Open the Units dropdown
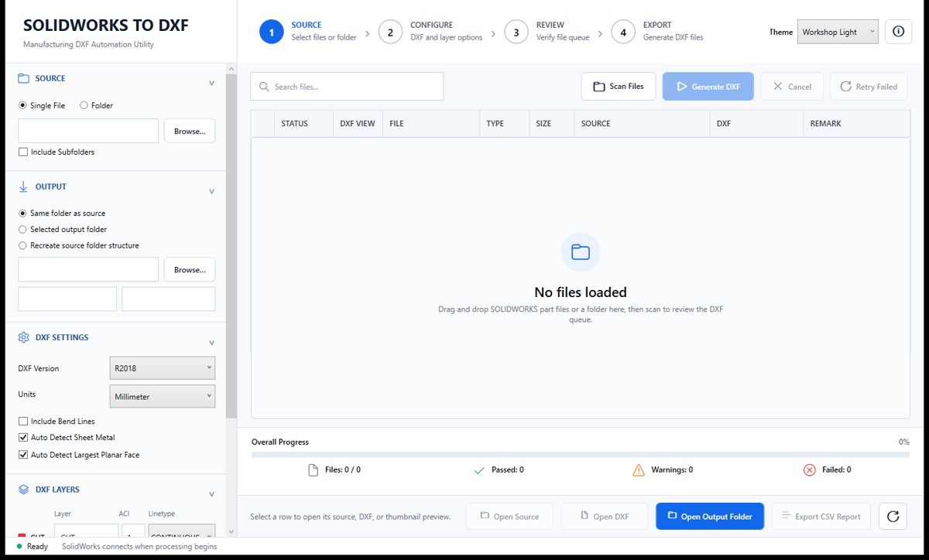This screenshot has height=560, width=929. point(163,396)
